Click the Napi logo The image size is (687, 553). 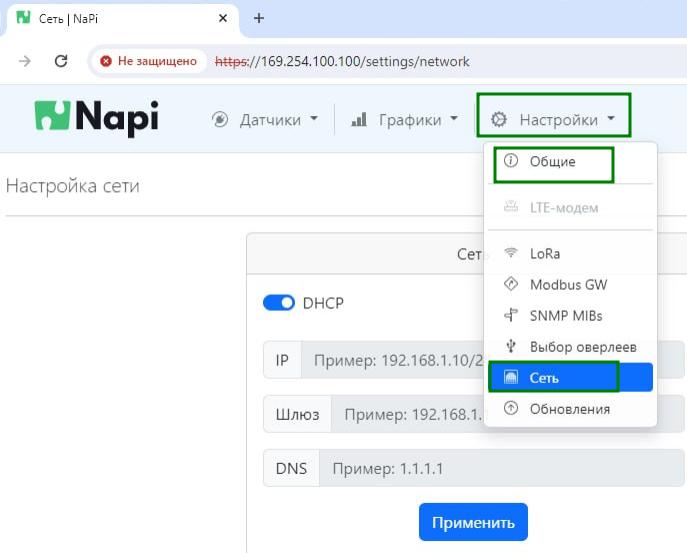96,117
